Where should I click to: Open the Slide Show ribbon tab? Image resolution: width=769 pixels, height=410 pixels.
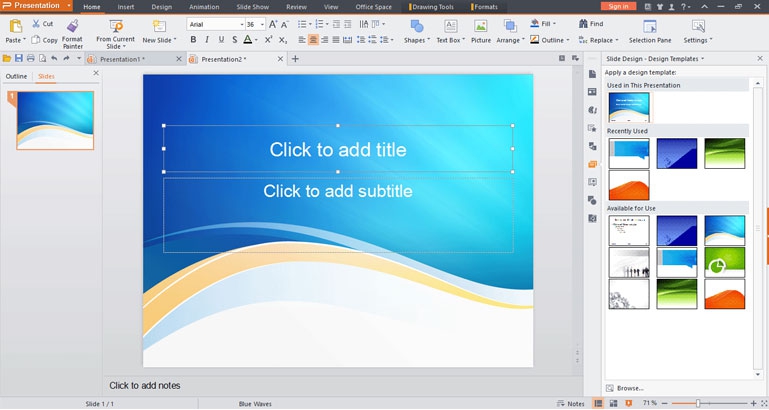[253, 7]
